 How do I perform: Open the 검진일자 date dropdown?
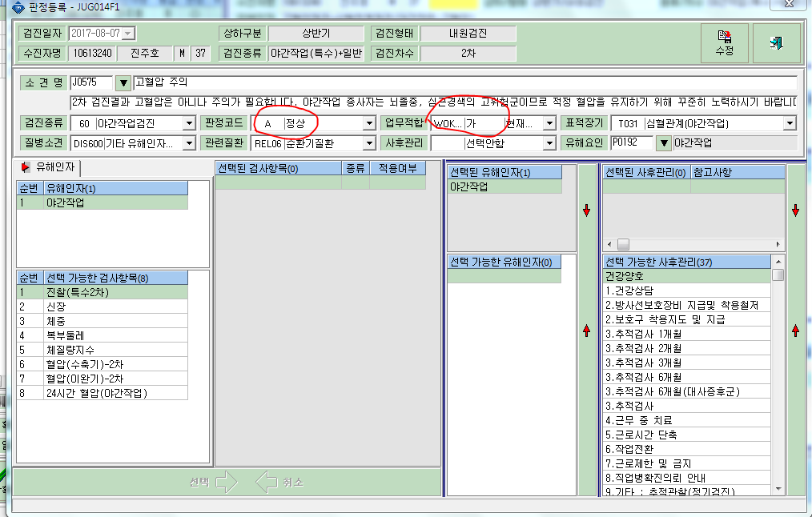coord(129,34)
